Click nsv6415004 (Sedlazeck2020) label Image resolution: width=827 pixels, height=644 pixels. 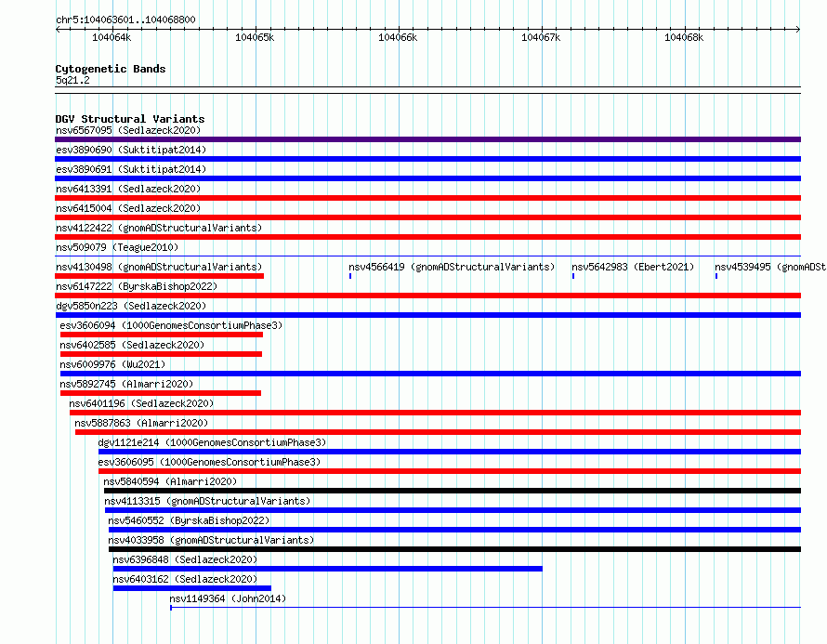pos(128,208)
